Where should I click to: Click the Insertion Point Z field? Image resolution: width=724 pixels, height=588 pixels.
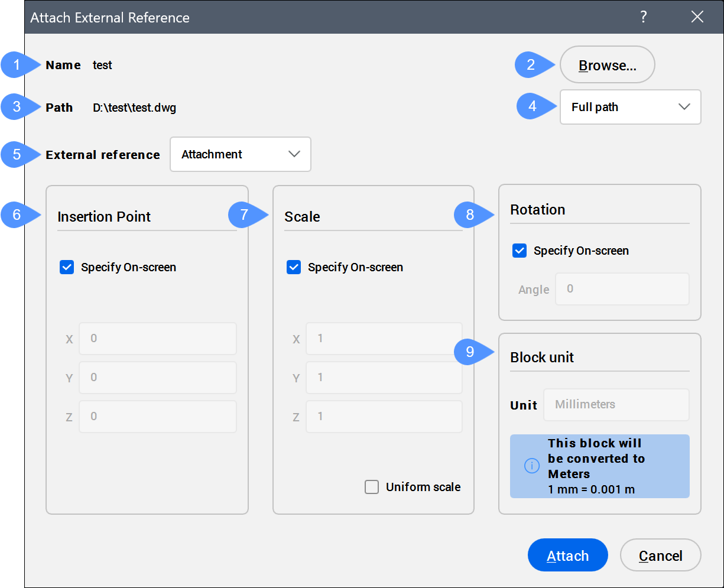[x=157, y=417]
